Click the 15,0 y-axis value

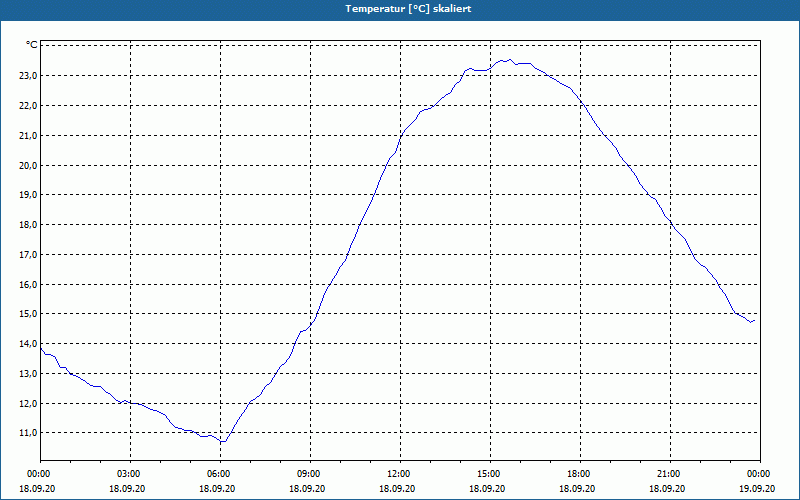coord(28,314)
